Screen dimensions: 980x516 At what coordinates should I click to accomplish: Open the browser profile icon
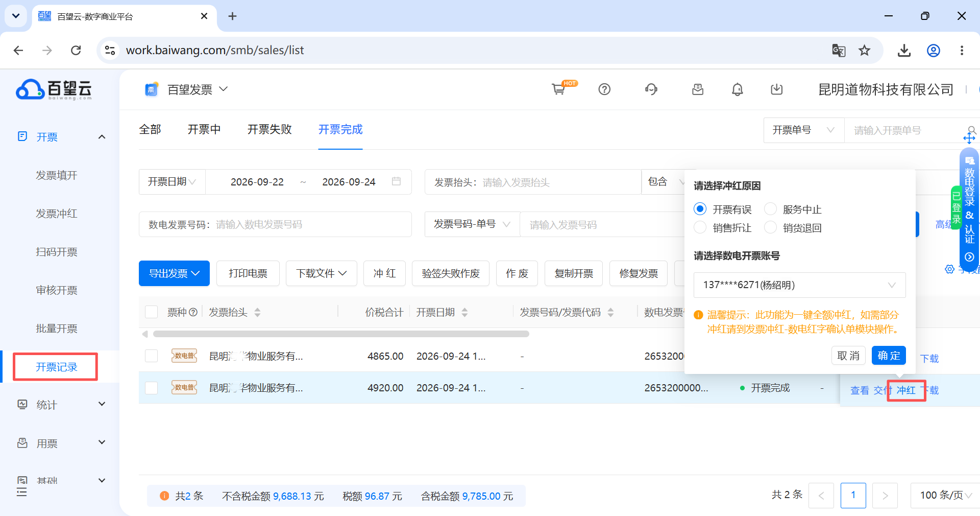pos(934,50)
